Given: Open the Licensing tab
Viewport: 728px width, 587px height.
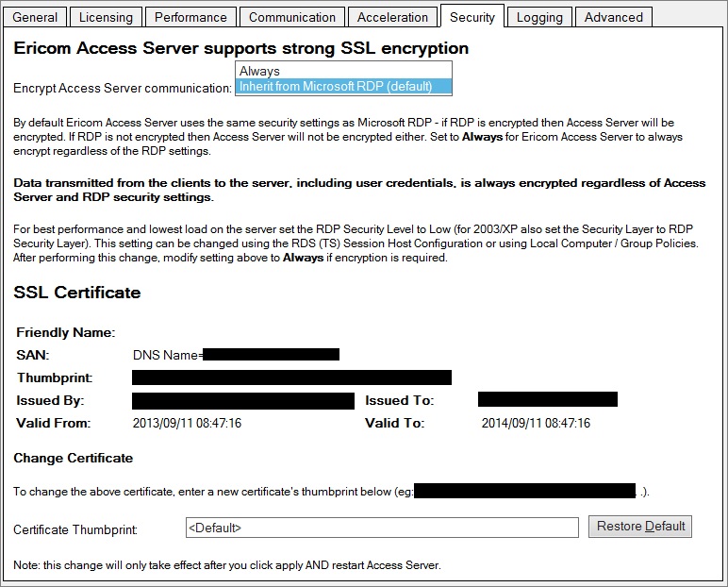Looking at the screenshot, I should 106,17.
